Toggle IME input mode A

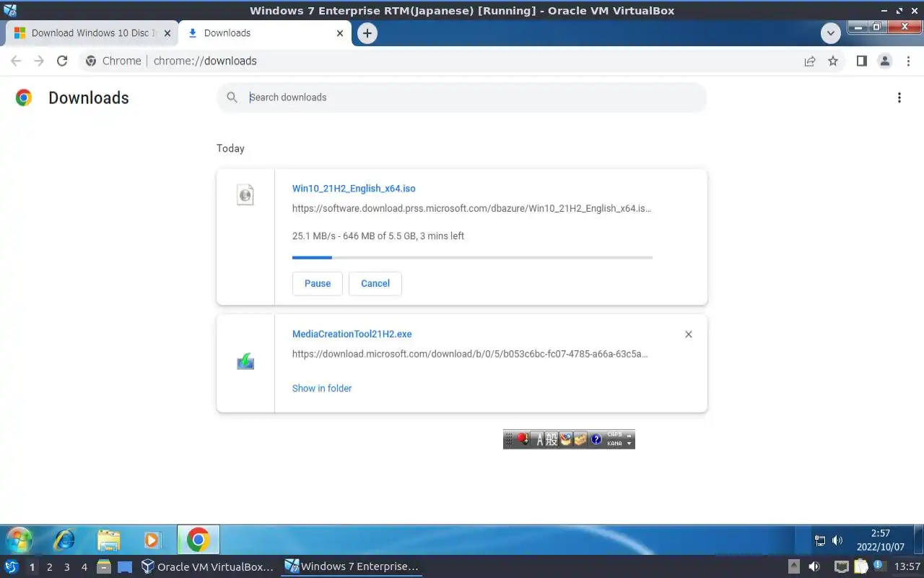pos(539,439)
